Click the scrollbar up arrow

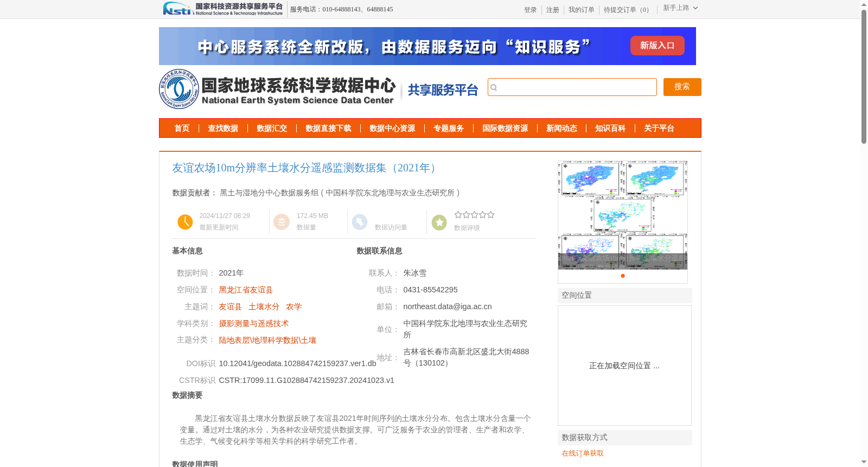pos(864,4)
